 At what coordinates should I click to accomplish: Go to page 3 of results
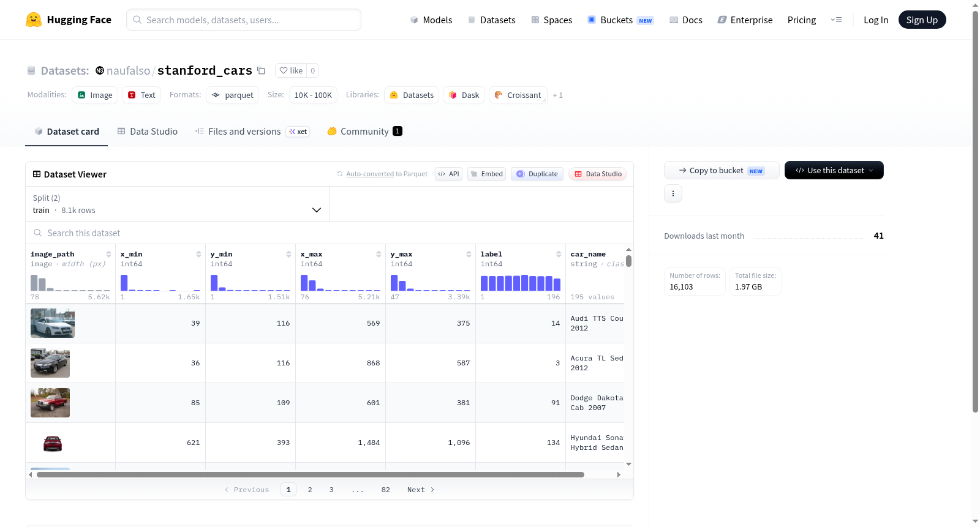[331, 490]
